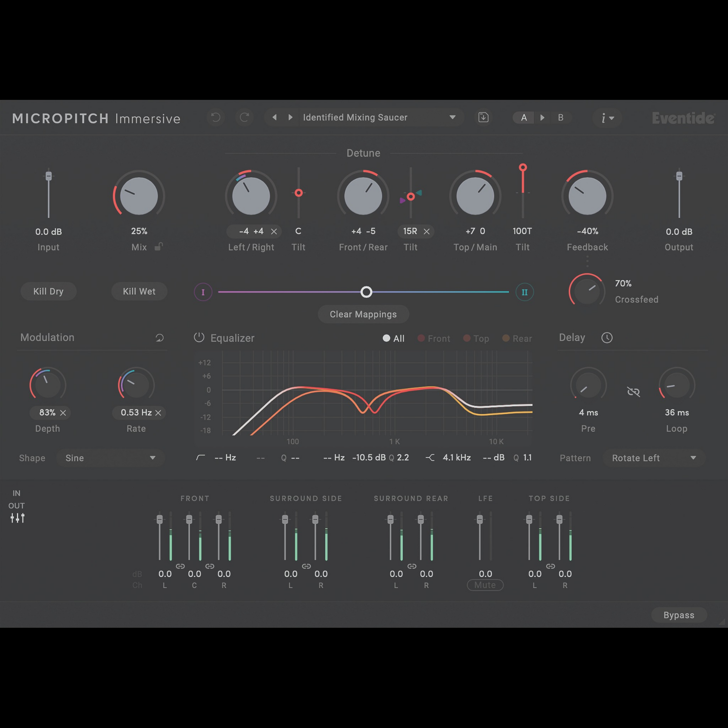The image size is (728, 728).
Task: Toggle the Mix lock icon
Action: (159, 247)
